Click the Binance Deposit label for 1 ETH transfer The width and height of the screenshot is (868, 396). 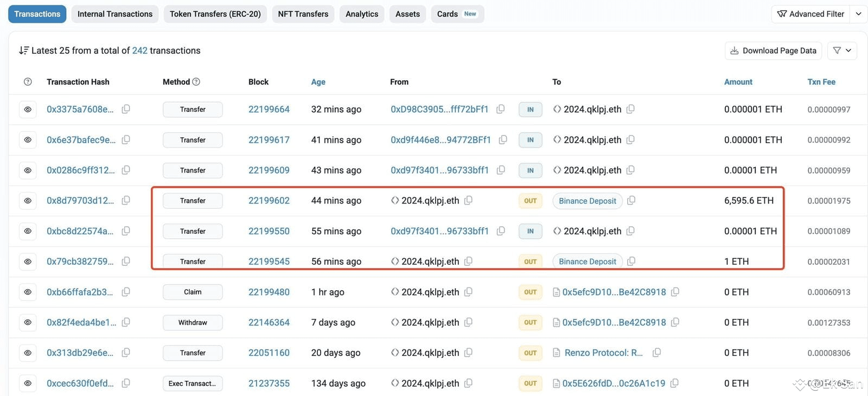coord(587,261)
